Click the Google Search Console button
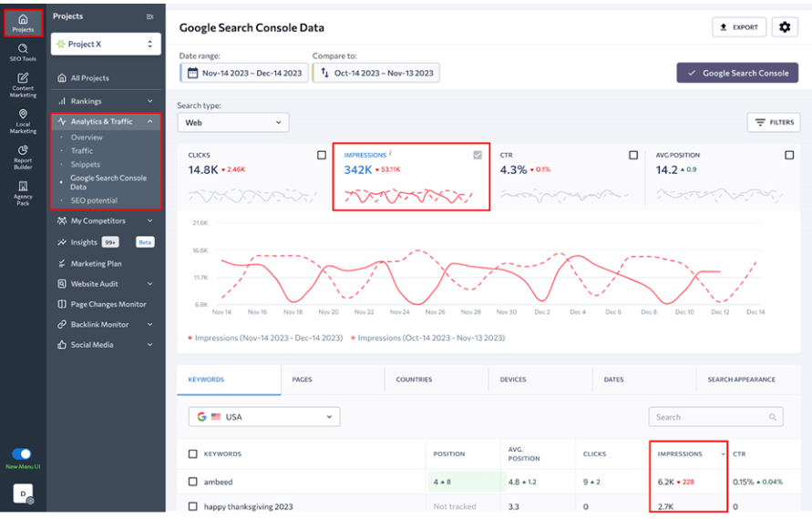 [737, 73]
